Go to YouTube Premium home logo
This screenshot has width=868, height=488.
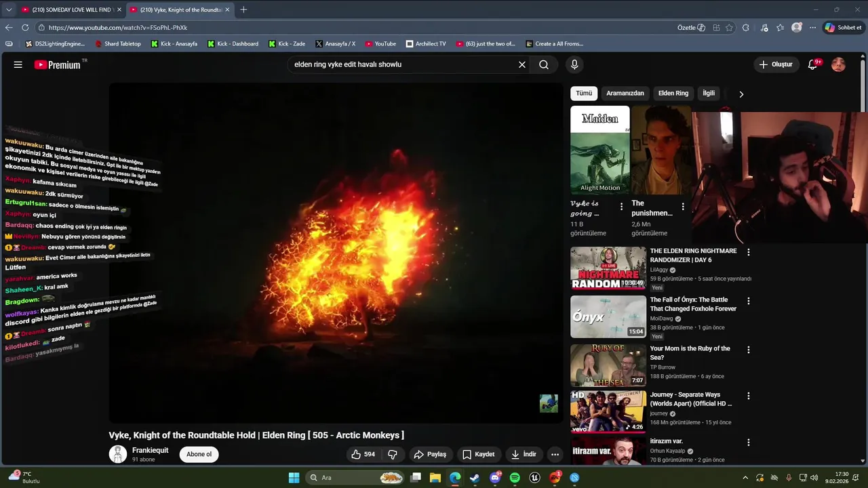point(58,64)
